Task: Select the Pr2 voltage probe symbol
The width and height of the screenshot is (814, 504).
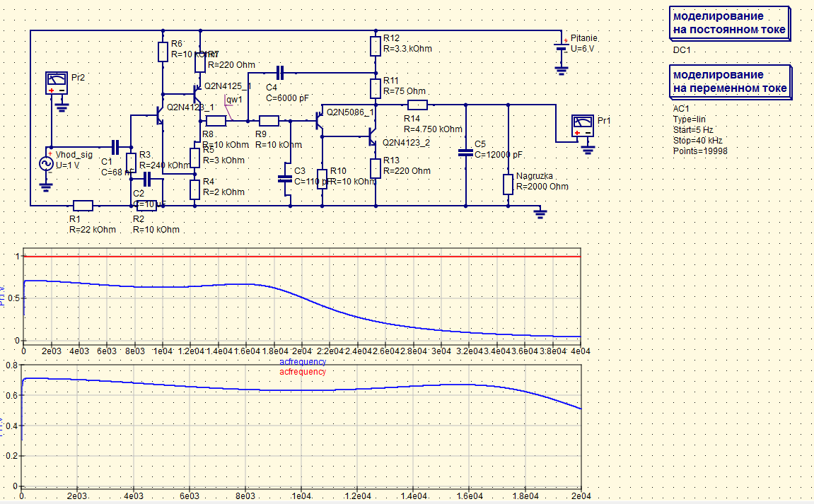Action: pos(54,84)
